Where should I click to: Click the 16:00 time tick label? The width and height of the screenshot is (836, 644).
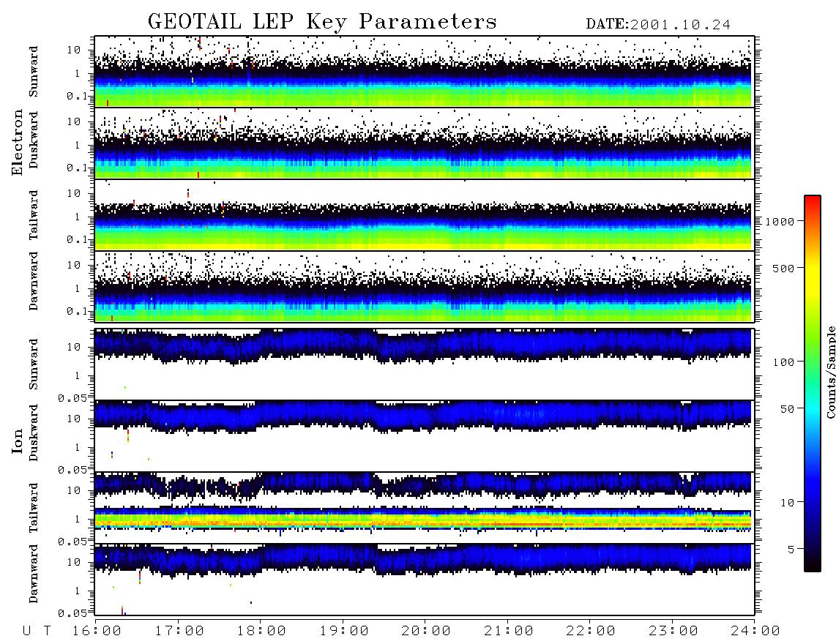pos(97,632)
